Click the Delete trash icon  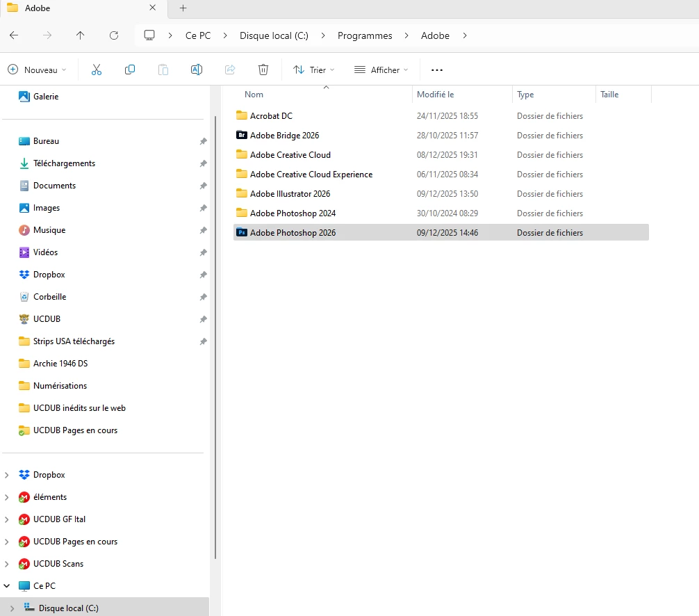pyautogui.click(x=263, y=70)
